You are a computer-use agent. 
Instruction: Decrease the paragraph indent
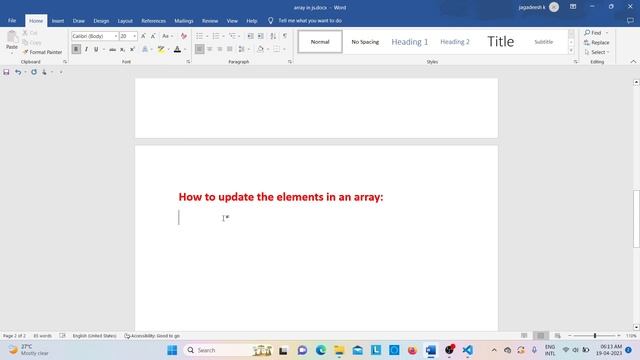pos(250,36)
